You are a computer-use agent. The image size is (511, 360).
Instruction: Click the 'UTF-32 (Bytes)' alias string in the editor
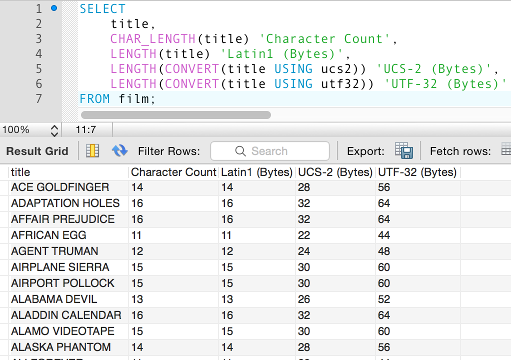445,84
